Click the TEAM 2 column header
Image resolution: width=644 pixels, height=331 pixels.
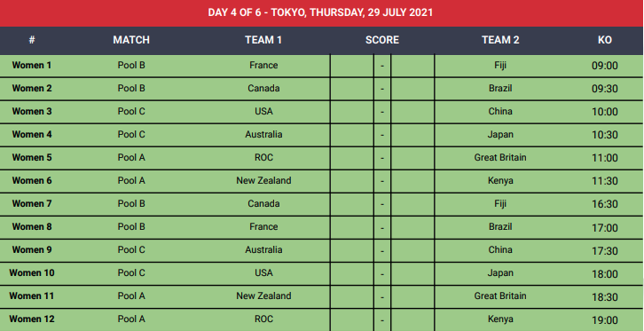point(500,40)
